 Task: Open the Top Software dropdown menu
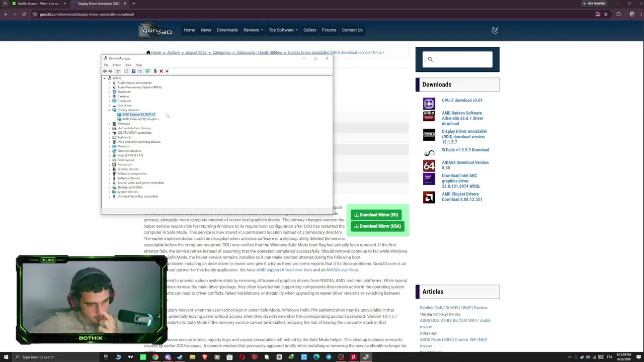click(x=283, y=30)
